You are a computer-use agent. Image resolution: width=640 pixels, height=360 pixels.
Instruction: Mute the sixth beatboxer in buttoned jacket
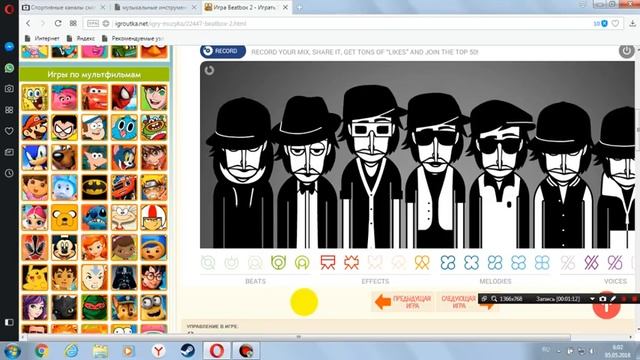(563, 176)
